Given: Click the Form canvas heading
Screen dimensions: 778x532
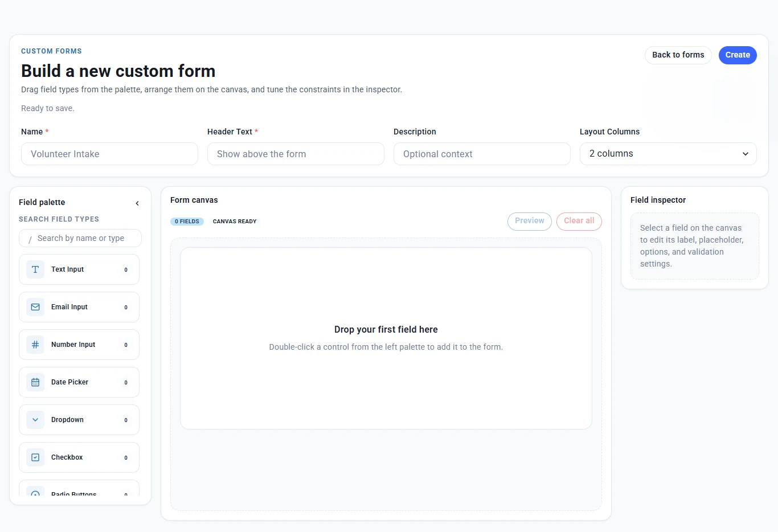Looking at the screenshot, I should coord(194,200).
